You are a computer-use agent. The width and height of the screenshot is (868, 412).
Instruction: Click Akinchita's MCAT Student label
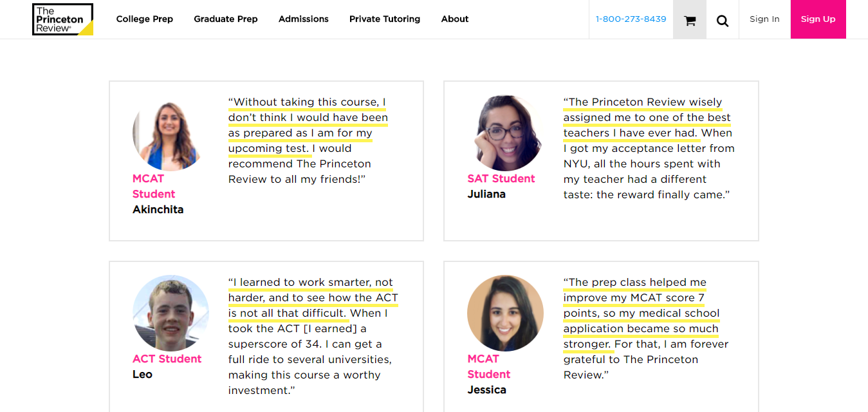point(153,186)
